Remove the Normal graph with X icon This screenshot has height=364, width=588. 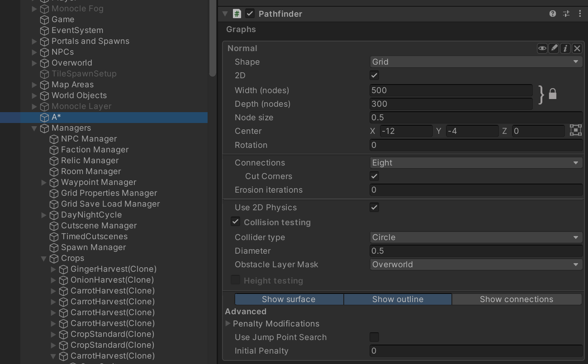click(x=577, y=48)
